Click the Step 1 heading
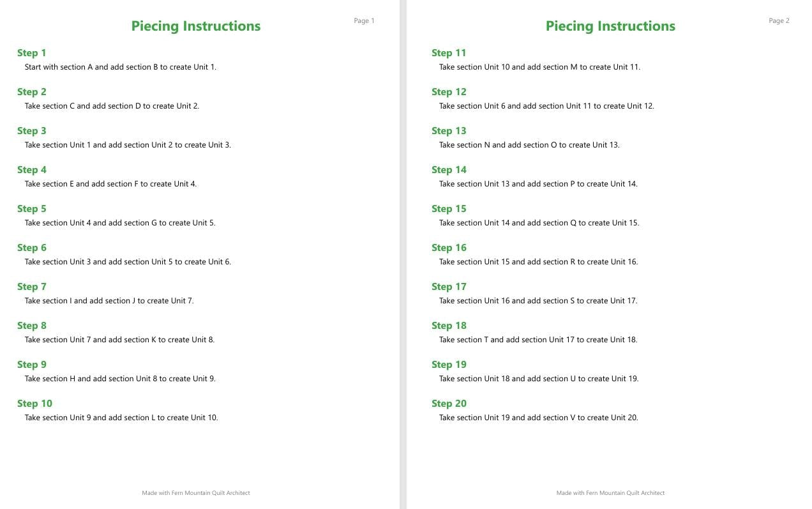Image resolution: width=812 pixels, height=509 pixels. (32, 53)
